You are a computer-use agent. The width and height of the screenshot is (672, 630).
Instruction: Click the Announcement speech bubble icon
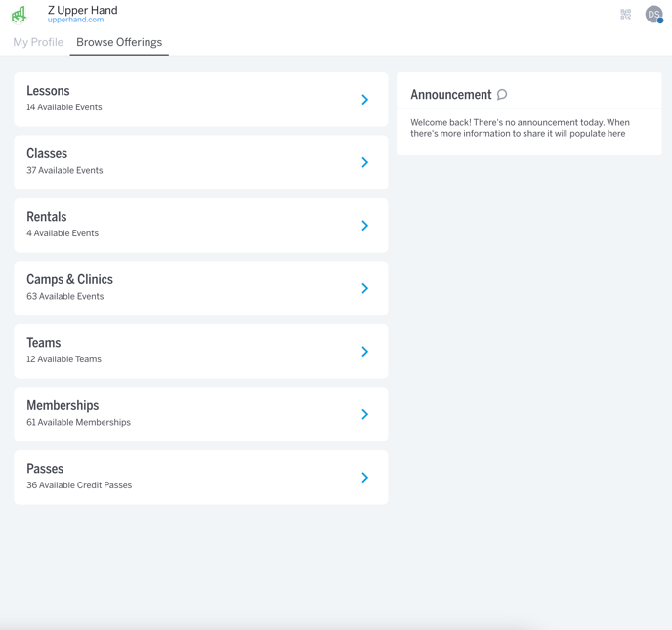[502, 95]
